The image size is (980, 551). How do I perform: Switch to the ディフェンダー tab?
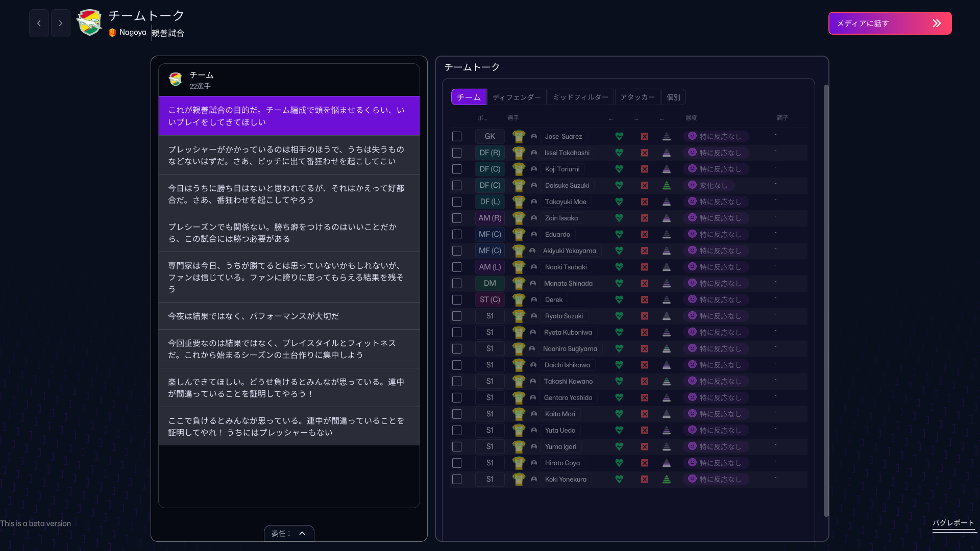[x=517, y=97]
